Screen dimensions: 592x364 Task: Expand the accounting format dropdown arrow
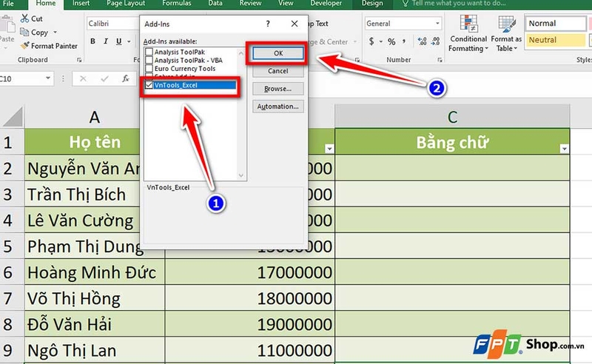381,41
